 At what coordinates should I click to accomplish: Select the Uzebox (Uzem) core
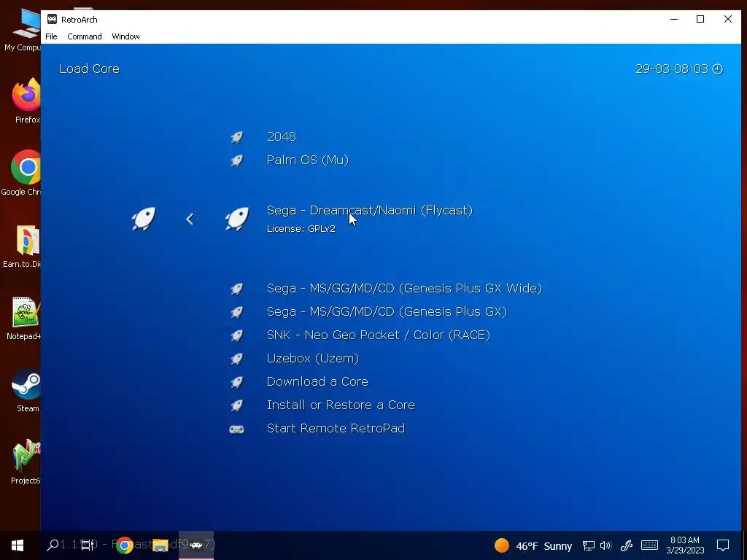point(312,359)
